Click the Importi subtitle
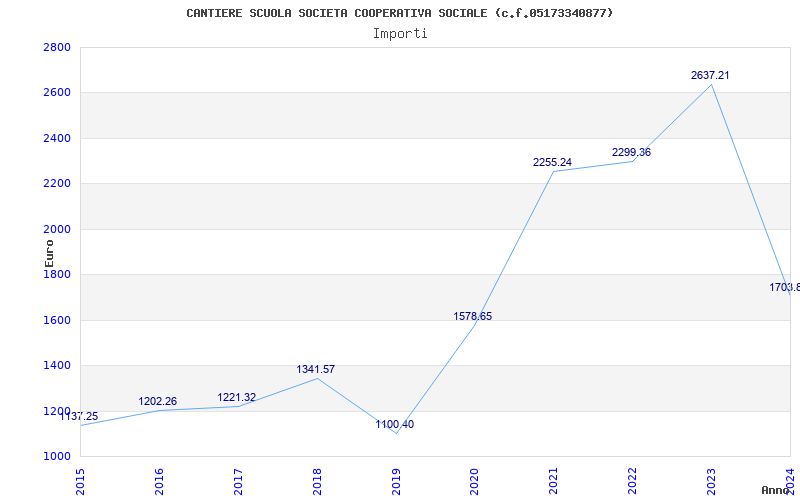Screen dimensions: 800x500 click(400, 34)
